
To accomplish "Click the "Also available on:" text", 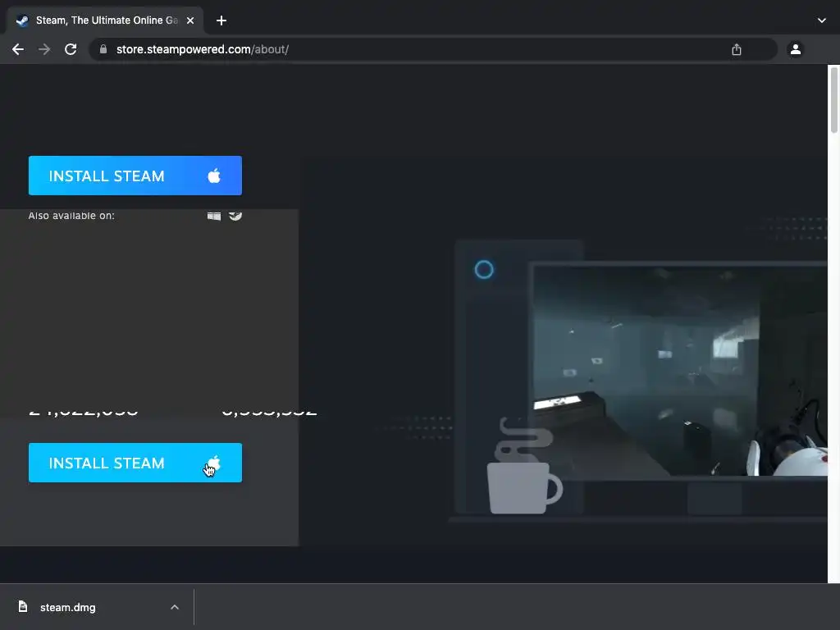I will [x=71, y=216].
